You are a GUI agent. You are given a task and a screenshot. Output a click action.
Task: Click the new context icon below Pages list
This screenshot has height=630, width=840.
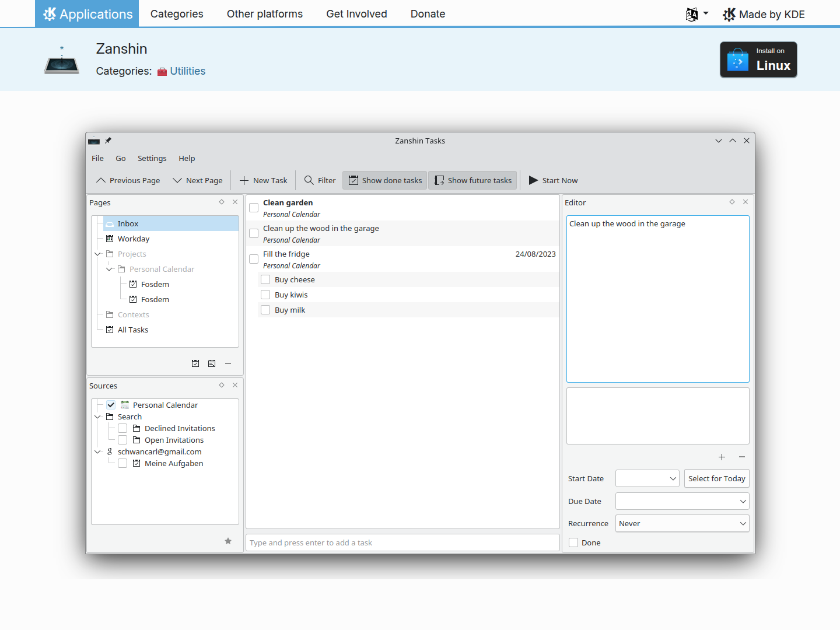[x=212, y=363]
